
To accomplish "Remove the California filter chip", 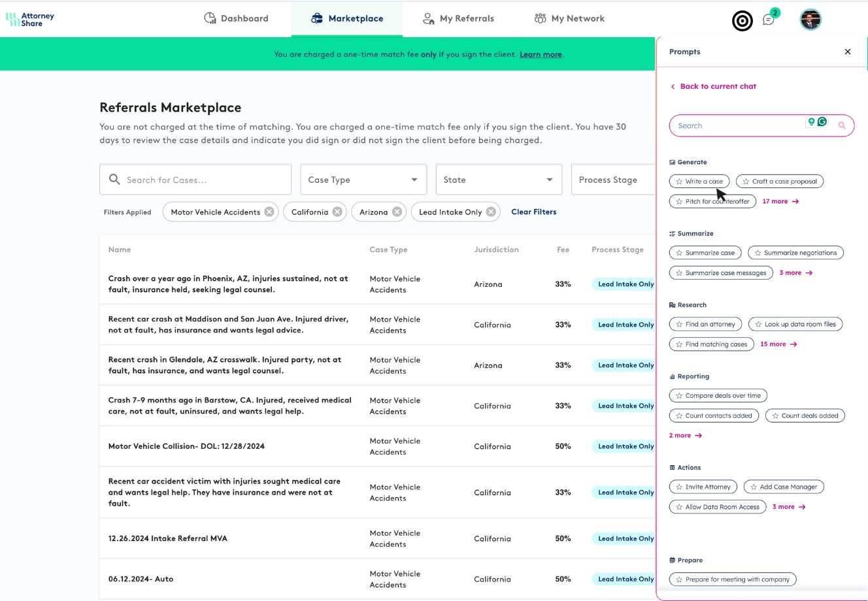I will pos(337,212).
